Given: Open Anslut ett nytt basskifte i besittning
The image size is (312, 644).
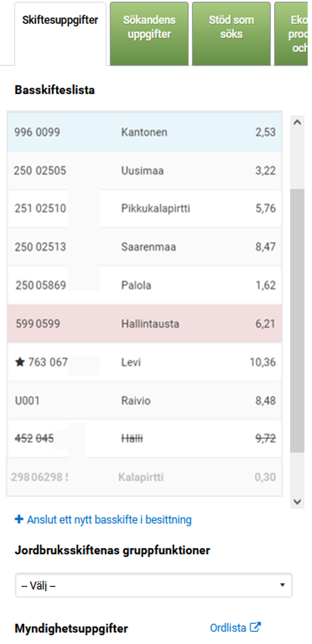Looking at the screenshot, I should [109, 519].
